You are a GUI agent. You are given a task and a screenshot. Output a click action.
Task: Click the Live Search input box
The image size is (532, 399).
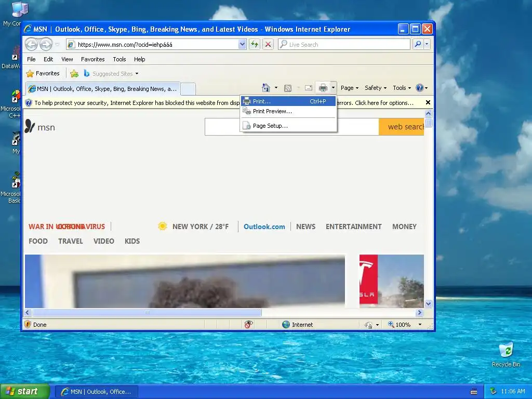[344, 45]
